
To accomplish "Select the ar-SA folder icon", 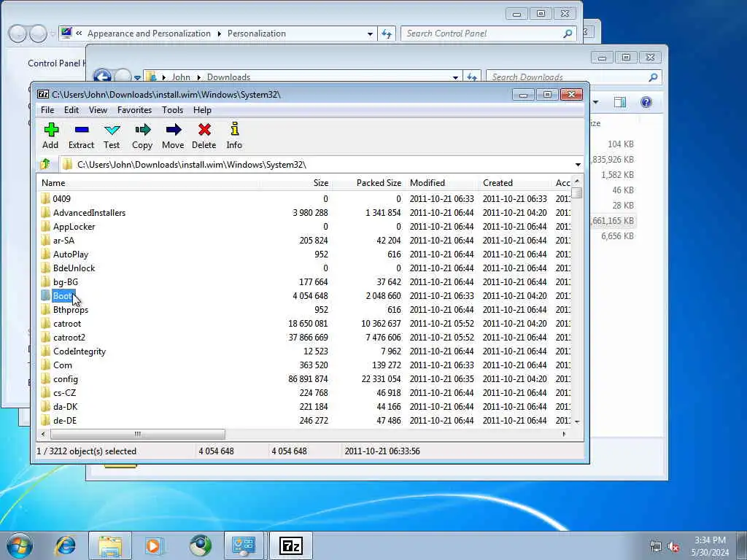I will tap(46, 240).
